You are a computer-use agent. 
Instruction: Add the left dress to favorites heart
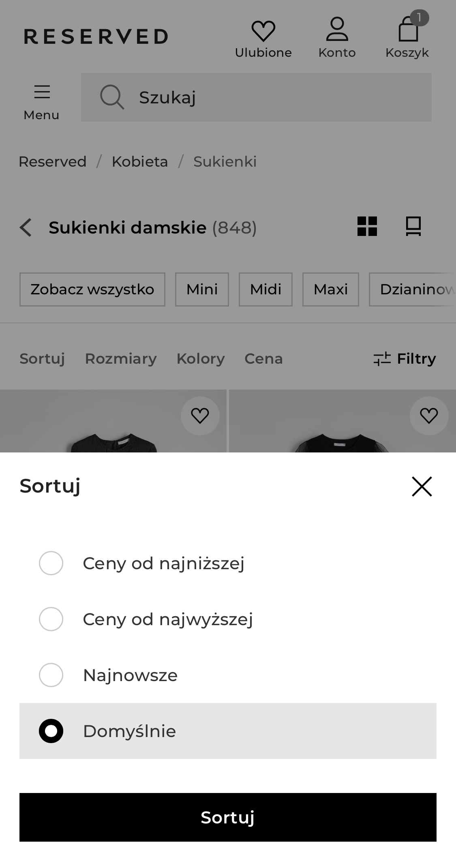tap(200, 415)
